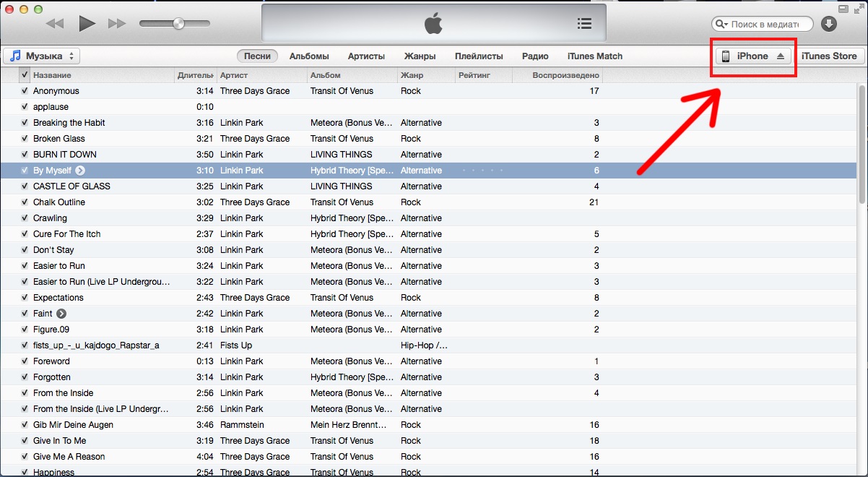The width and height of the screenshot is (868, 477).
Task: Uncheck the Broken Glass checkbox
Action: [x=25, y=139]
